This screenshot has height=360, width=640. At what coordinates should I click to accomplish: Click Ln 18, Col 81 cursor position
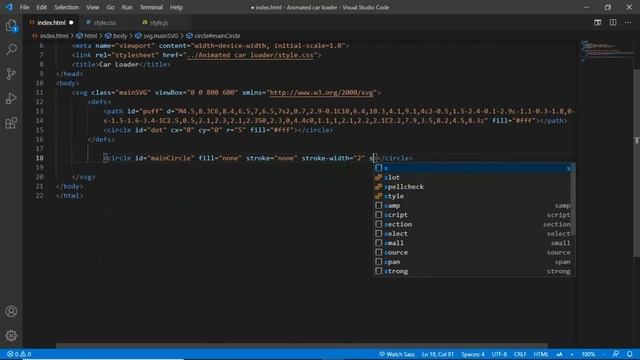coord(438,354)
